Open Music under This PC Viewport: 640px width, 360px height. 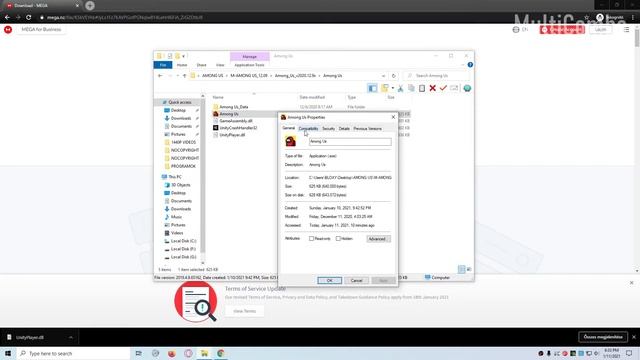[x=176, y=217]
